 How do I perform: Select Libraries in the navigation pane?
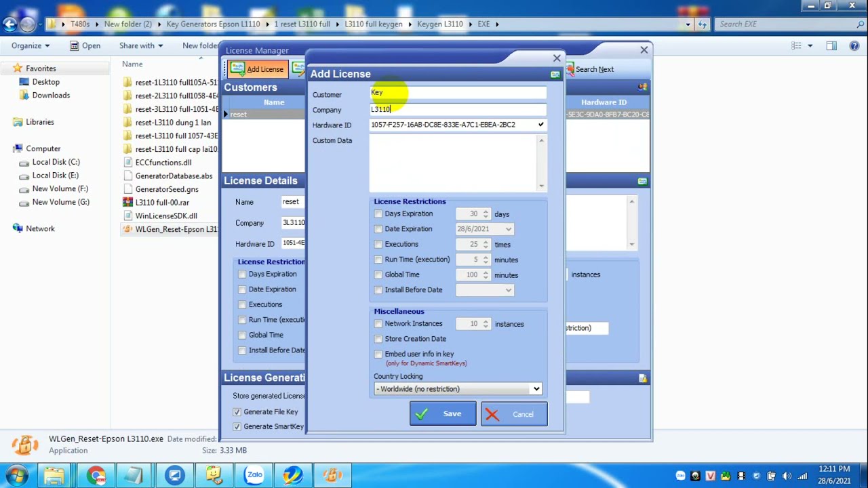pos(39,122)
